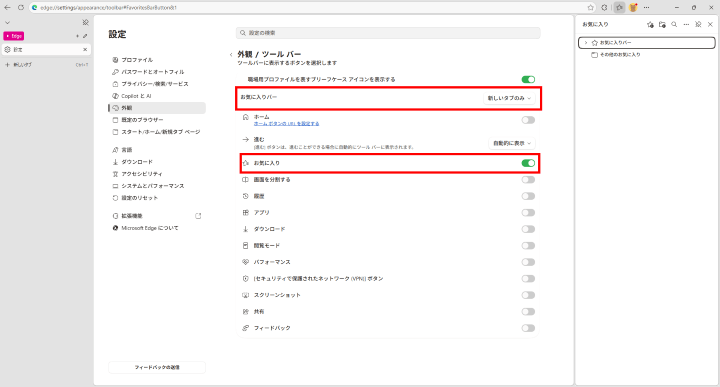This screenshot has width=720, height=387.
Task: Collapse the vertical tabs pane chevron
Action: pyautogui.click(x=7, y=22)
